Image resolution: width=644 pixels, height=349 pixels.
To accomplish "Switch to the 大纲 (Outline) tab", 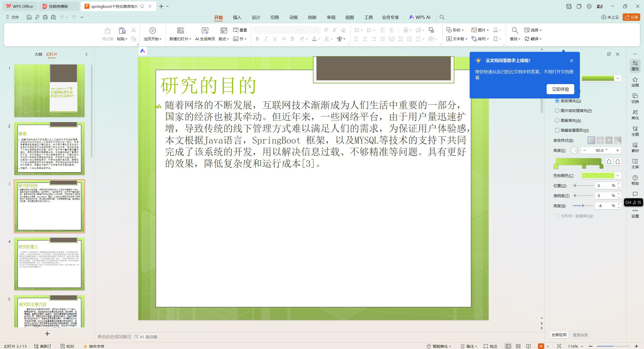I will coord(38,54).
